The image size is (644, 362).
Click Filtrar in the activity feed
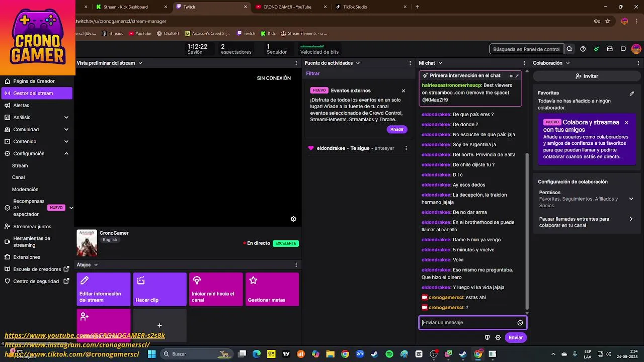[313, 74]
